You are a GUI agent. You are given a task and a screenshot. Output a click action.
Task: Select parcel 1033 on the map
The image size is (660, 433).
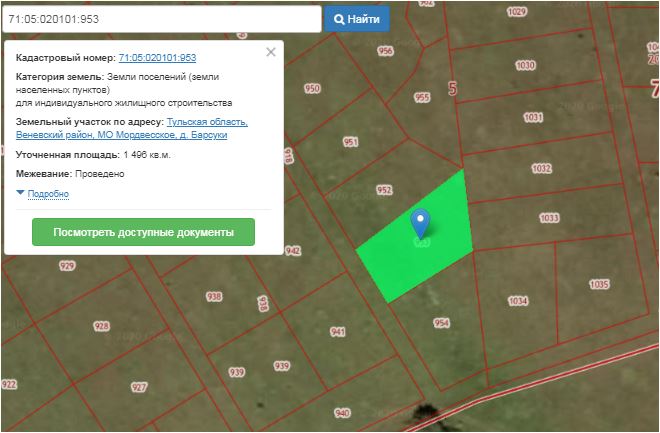(548, 218)
